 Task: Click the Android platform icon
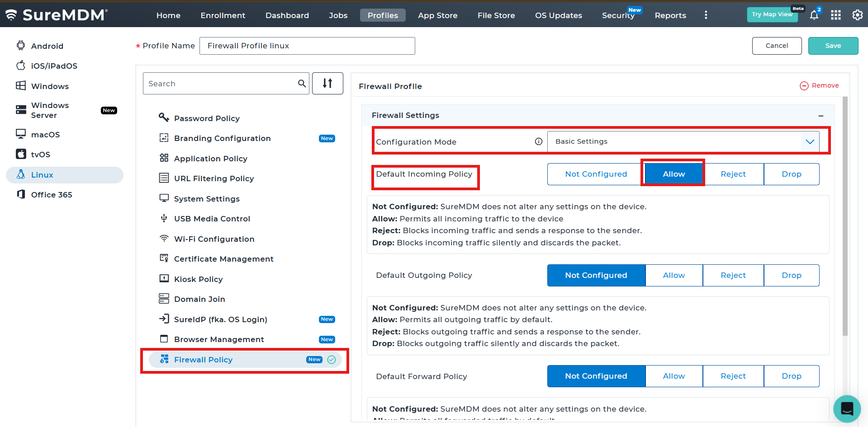click(21, 45)
